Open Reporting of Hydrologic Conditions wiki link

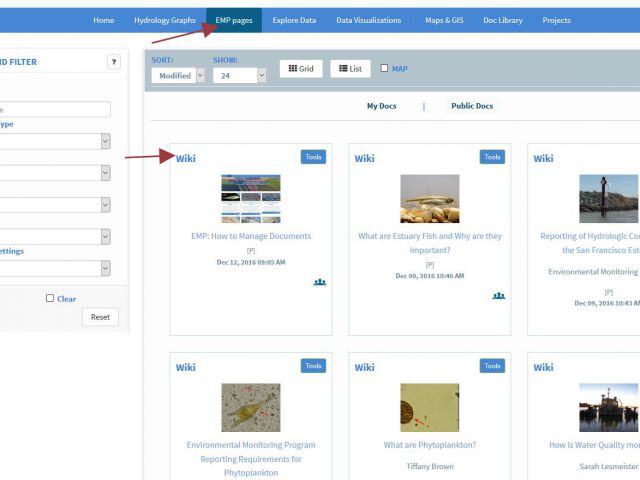[x=590, y=243]
